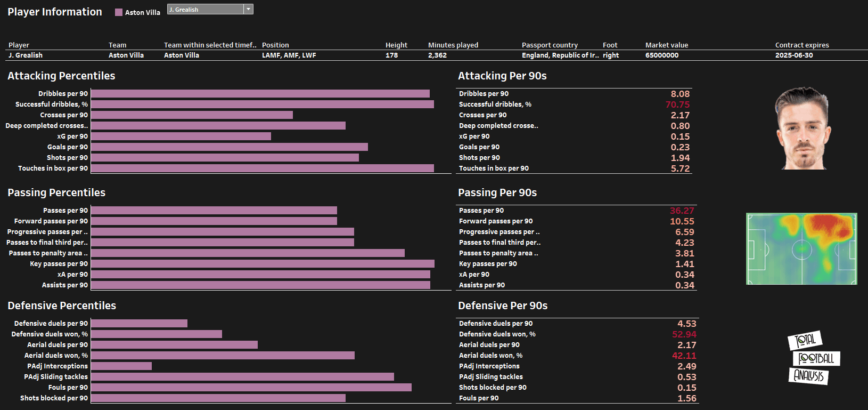Screen dimensions: 868x410
Task: Click the Passes per 90 percentile bar
Action: [214, 211]
